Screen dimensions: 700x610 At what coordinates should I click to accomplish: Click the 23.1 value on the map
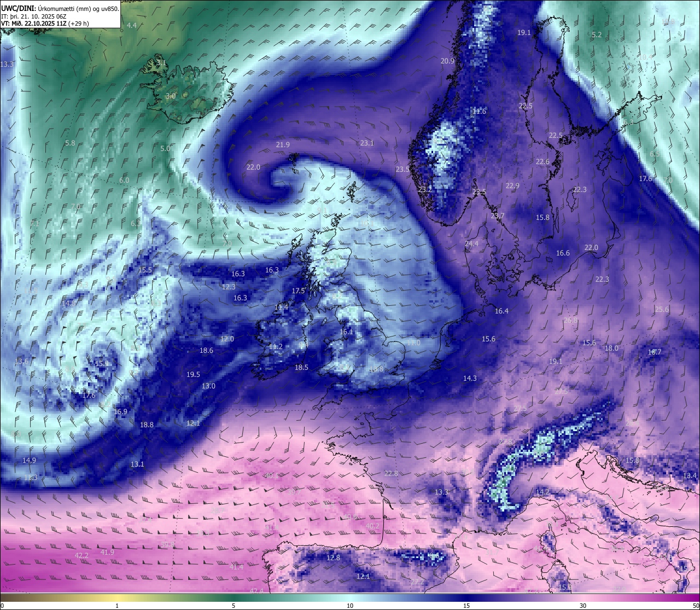[x=367, y=143]
